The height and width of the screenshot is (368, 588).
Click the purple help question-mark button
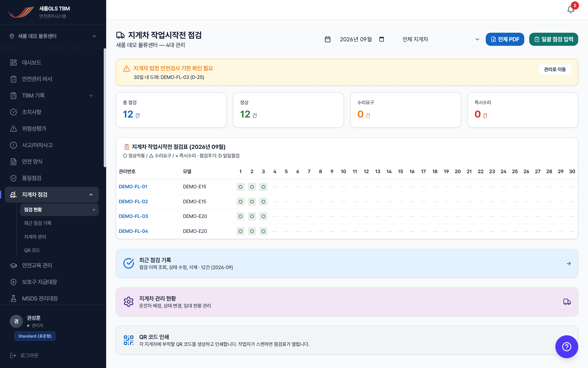[x=566, y=346]
